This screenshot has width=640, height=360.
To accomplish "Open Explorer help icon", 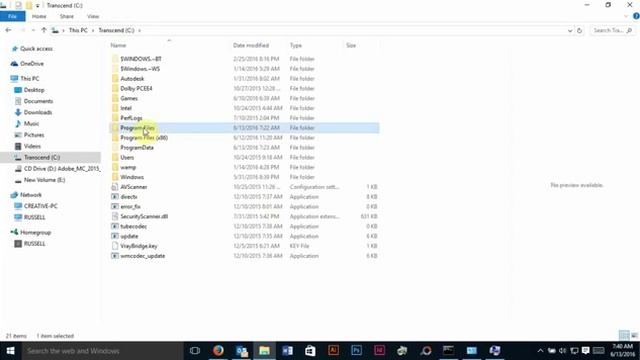I will pyautogui.click(x=636, y=16).
